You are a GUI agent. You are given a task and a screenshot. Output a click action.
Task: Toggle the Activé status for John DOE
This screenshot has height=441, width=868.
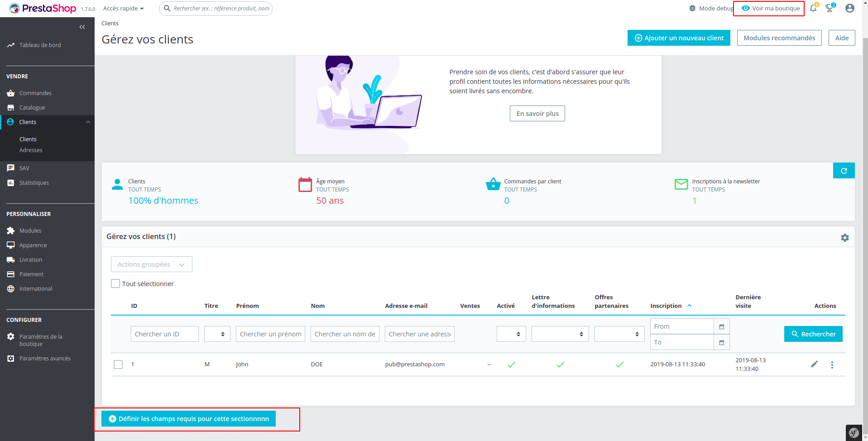(511, 364)
